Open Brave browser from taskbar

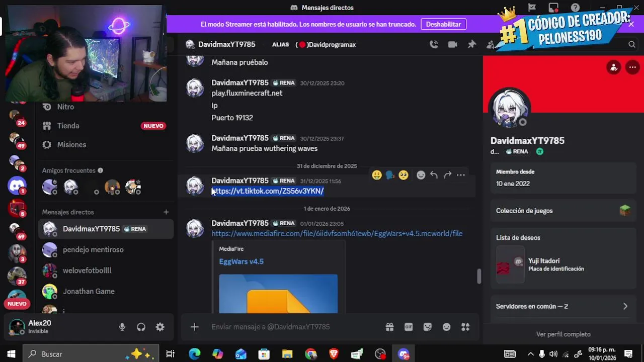coord(334,354)
